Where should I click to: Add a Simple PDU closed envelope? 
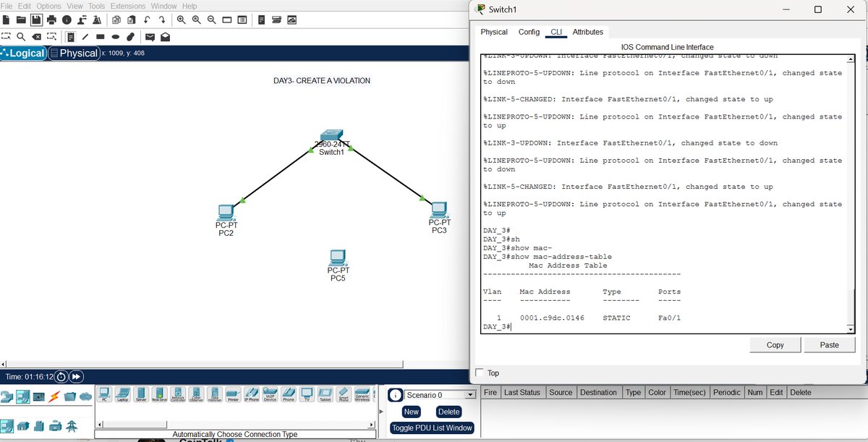click(x=150, y=36)
